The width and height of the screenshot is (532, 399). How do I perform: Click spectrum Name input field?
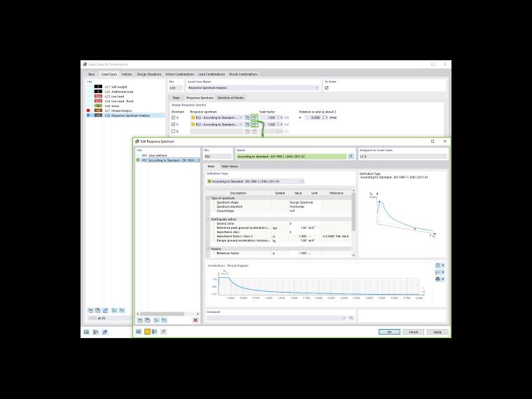coord(292,156)
